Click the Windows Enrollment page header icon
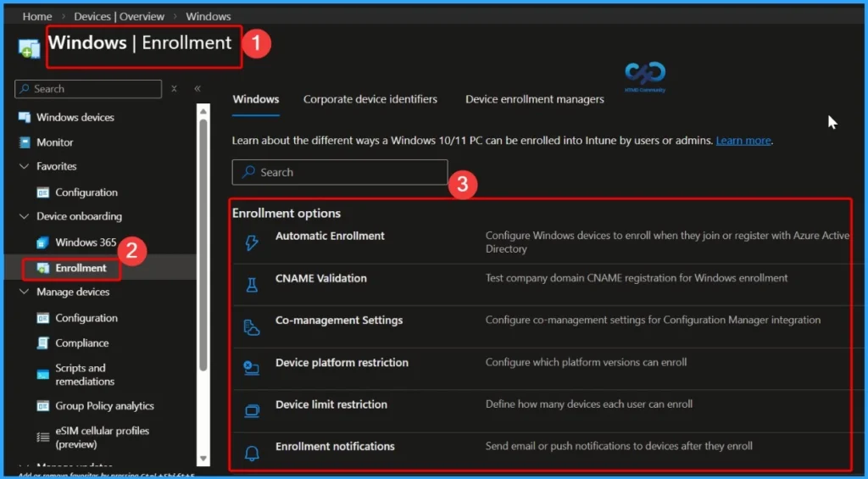The height and width of the screenshot is (479, 868). coord(30,48)
